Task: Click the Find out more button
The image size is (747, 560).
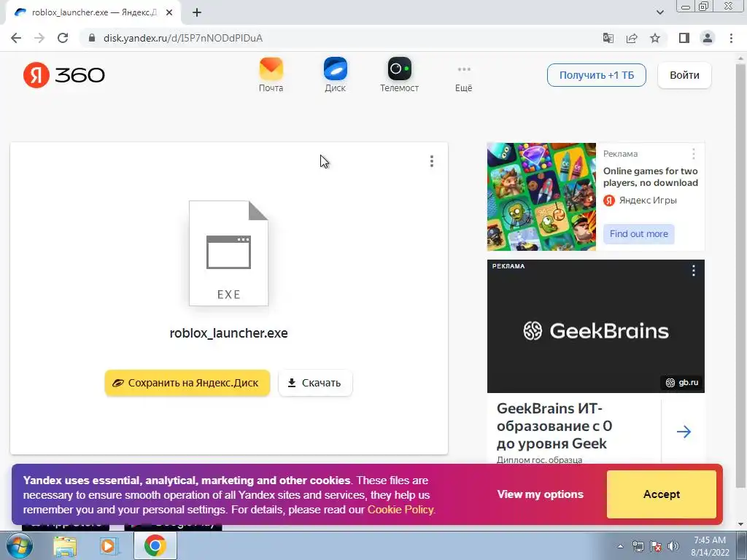Action: coord(639,234)
